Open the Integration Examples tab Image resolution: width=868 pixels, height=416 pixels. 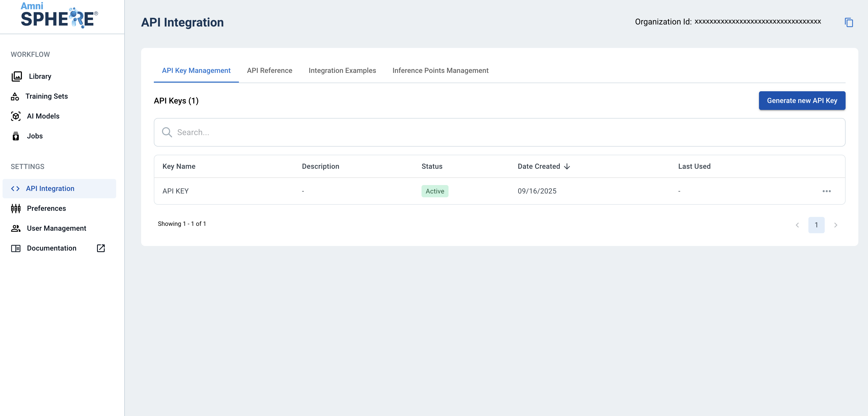click(342, 70)
